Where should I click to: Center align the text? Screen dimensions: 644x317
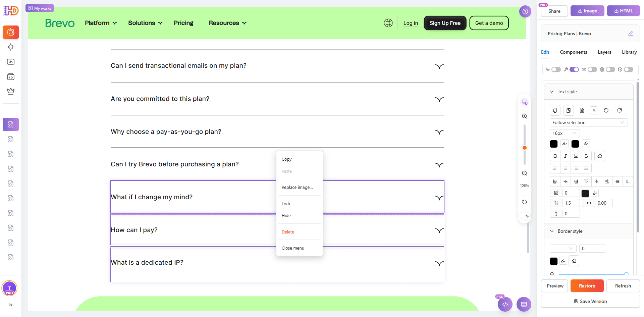tap(566, 168)
